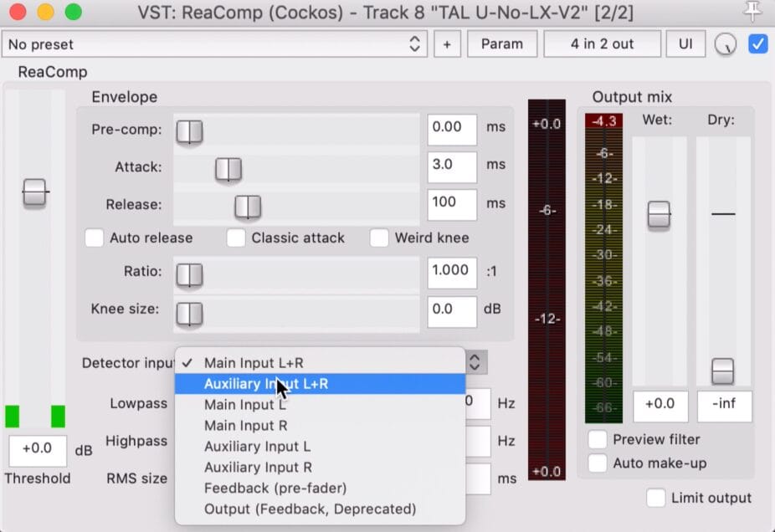Enable Classic attack checkbox
The image size is (775, 532).
click(x=236, y=238)
